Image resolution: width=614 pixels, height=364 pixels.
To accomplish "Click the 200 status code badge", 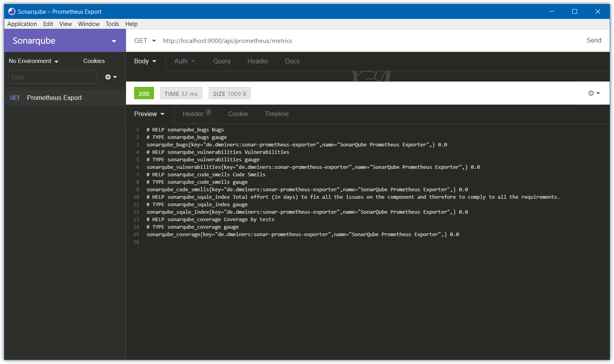I will [144, 93].
